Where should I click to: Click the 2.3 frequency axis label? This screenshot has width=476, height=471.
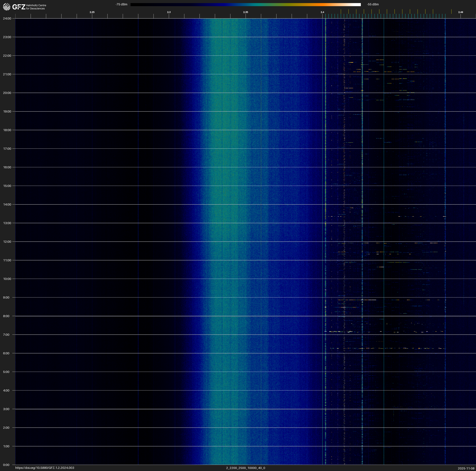click(169, 12)
